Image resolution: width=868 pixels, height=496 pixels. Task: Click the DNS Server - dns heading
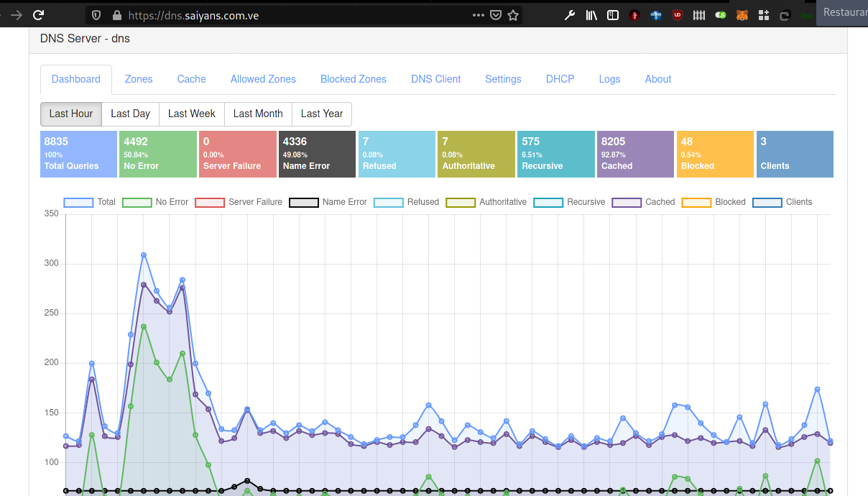coord(85,38)
